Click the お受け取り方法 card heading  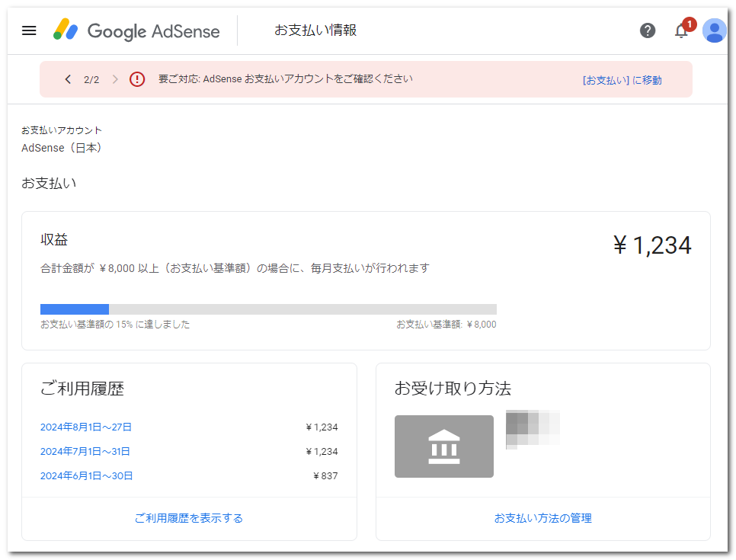(453, 389)
